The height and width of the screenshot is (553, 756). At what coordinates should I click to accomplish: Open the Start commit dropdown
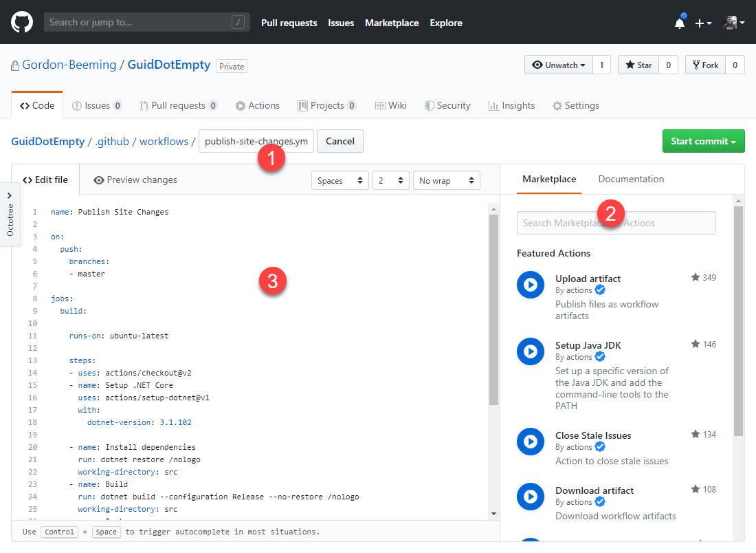coord(703,141)
